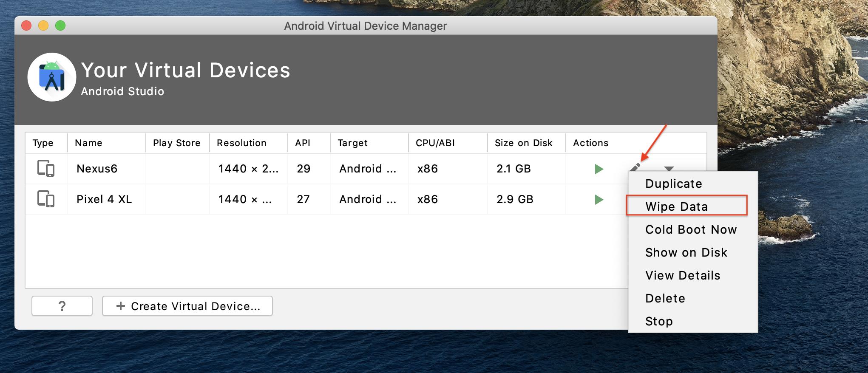Choose Delete in the dropdown menu
868x373 pixels.
[x=665, y=298]
